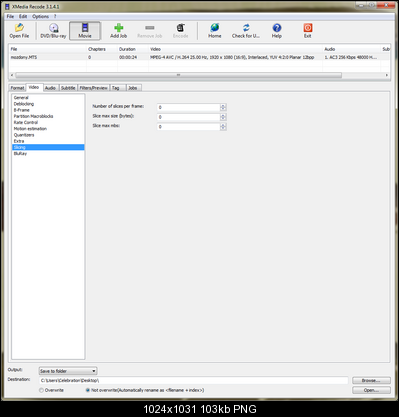Adjust Slice max size spinner arrows

pyautogui.click(x=223, y=117)
